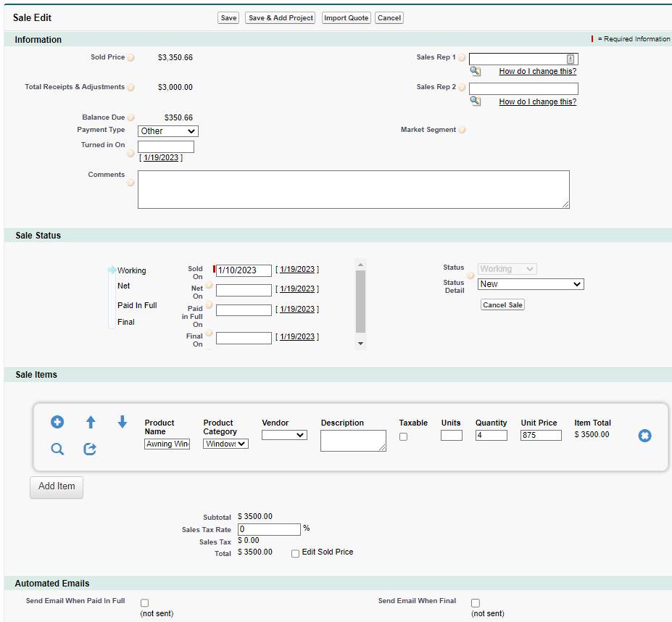Viewport: 672px width, 622px height.
Task: Click the Quantity field
Action: pos(491,435)
